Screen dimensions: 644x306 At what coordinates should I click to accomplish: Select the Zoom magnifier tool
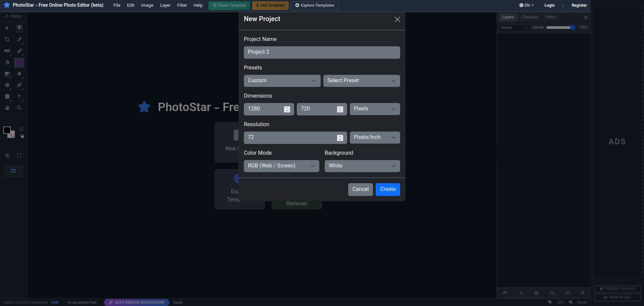pos(19,108)
